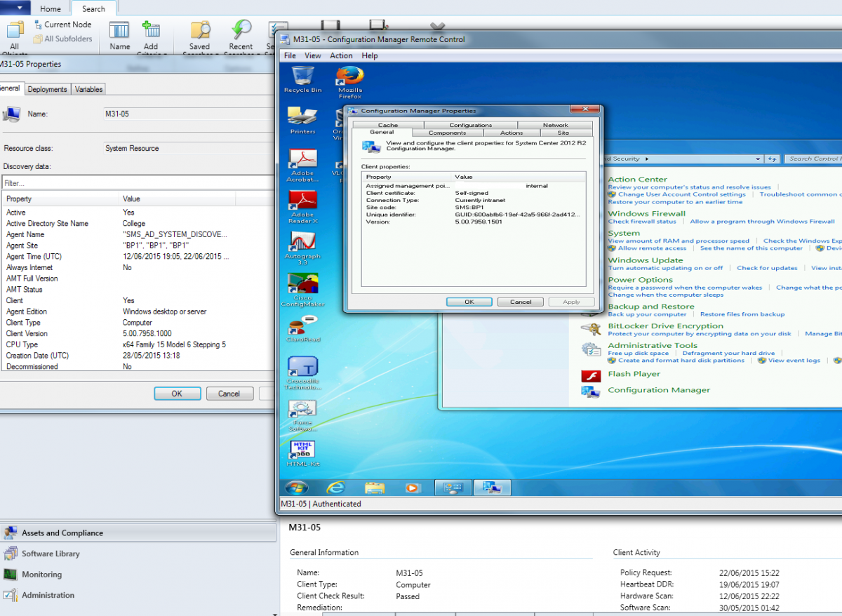Viewport: 842px width, 616px height.
Task: Open the Force Software desktop shortcut
Action: (x=302, y=415)
